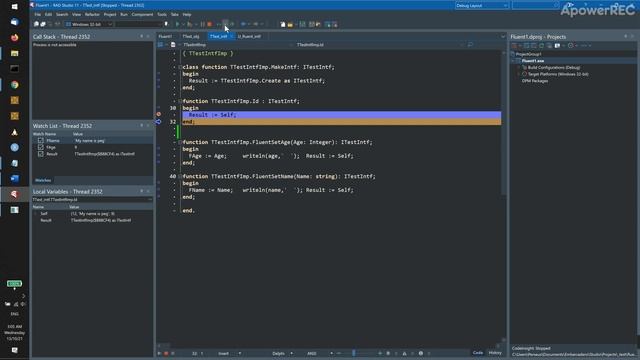This screenshot has width=640, height=360.
Task: Click the Watch Name column header
Action: pyautogui.click(x=44, y=134)
